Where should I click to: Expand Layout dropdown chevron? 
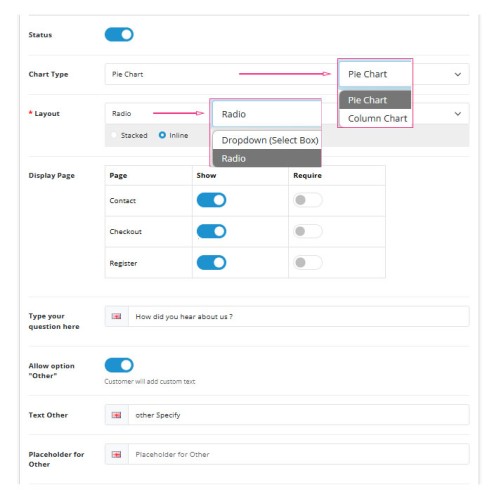(458, 114)
